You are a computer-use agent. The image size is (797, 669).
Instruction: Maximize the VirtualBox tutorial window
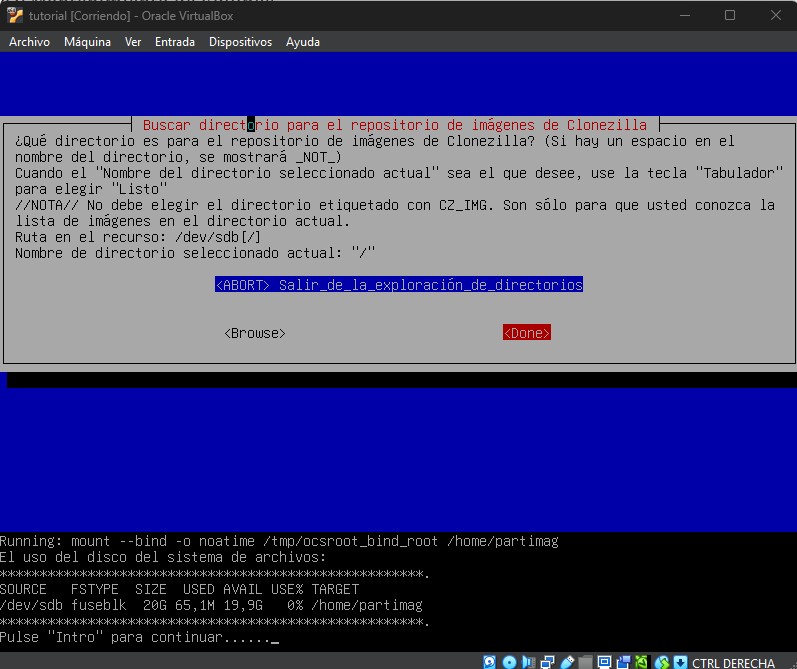730,15
